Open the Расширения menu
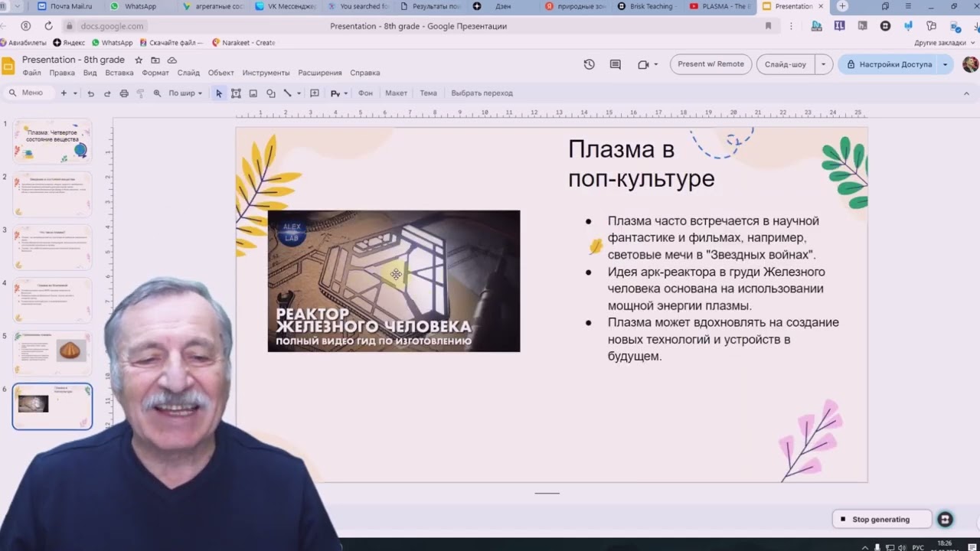 coord(320,73)
